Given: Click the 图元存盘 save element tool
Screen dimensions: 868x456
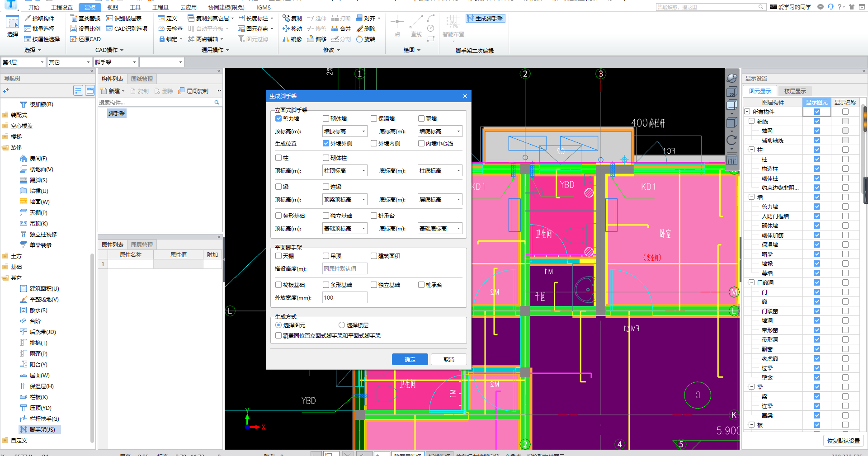Looking at the screenshot, I should pos(255,28).
